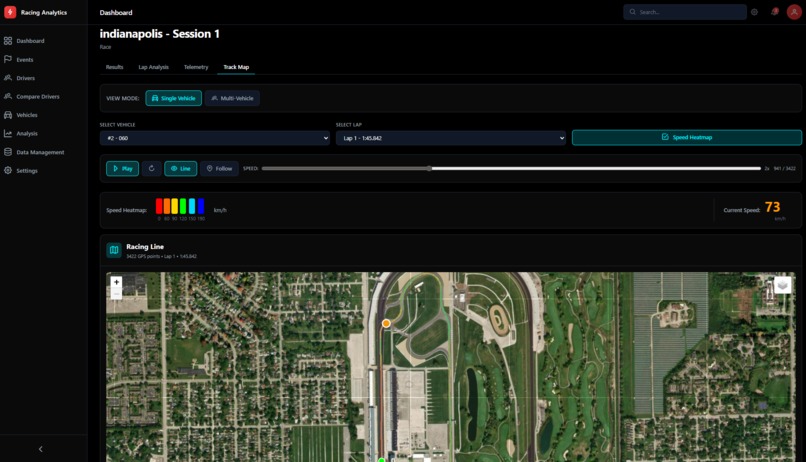The height and width of the screenshot is (462, 806).
Task: Open the Select Vehicle dropdown
Action: [x=215, y=138]
